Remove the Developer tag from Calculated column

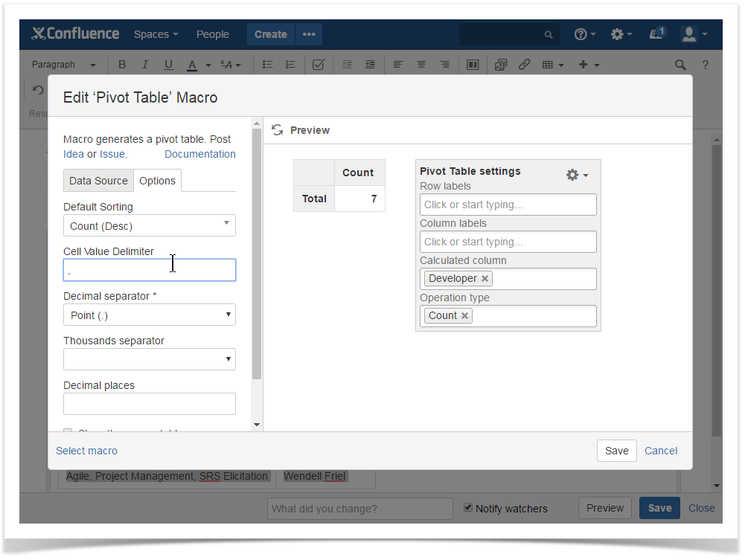(485, 279)
